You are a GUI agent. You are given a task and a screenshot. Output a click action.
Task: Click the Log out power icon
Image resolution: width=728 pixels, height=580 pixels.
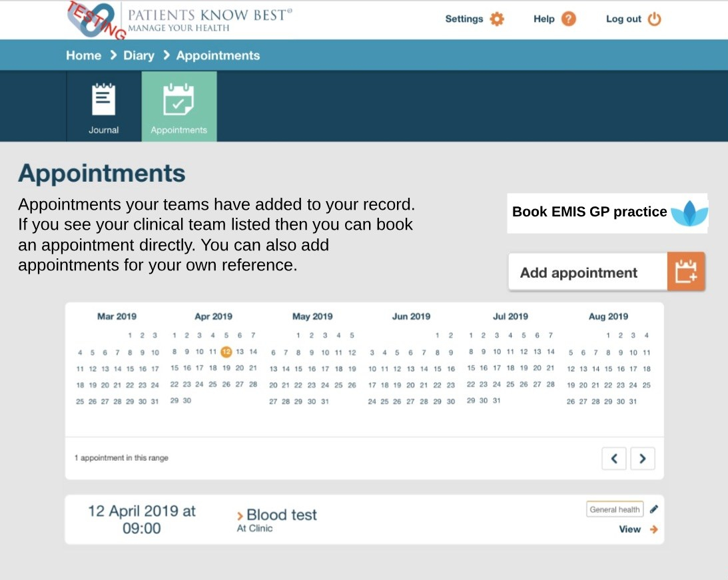point(653,19)
